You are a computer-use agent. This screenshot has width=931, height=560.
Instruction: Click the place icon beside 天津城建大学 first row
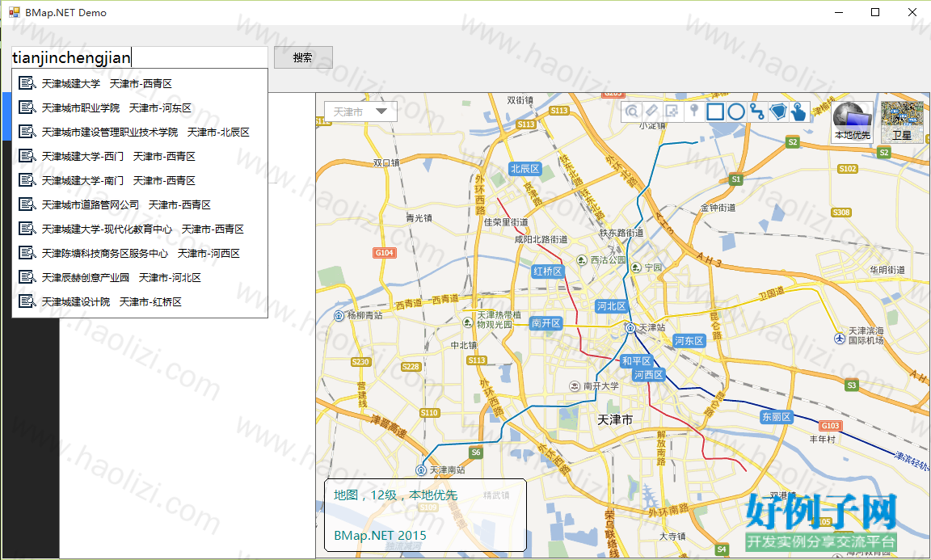tap(27, 83)
